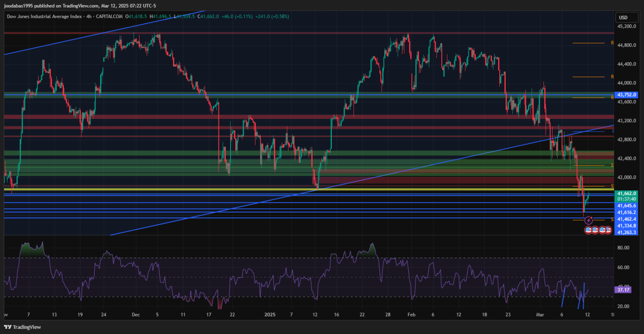Click the +241.0 (+0.58%) change value
Viewport: 644px width, 334px height.
(x=272, y=16)
